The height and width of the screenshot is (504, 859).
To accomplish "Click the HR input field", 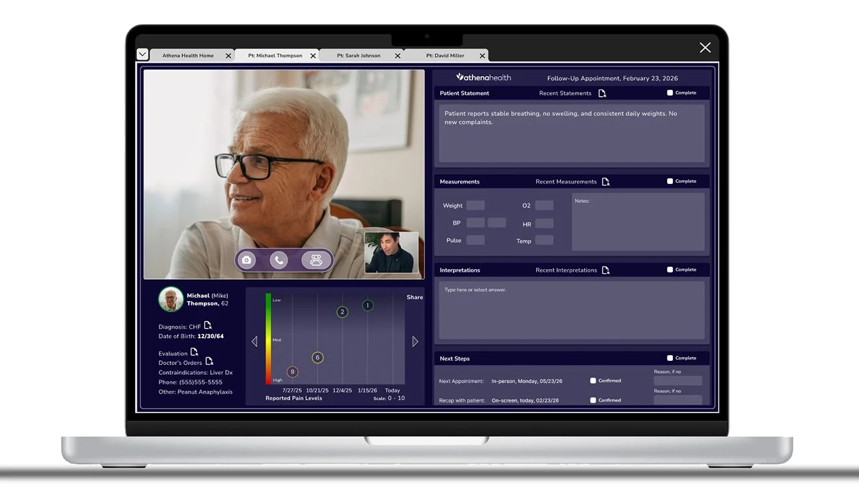I will tap(544, 224).
